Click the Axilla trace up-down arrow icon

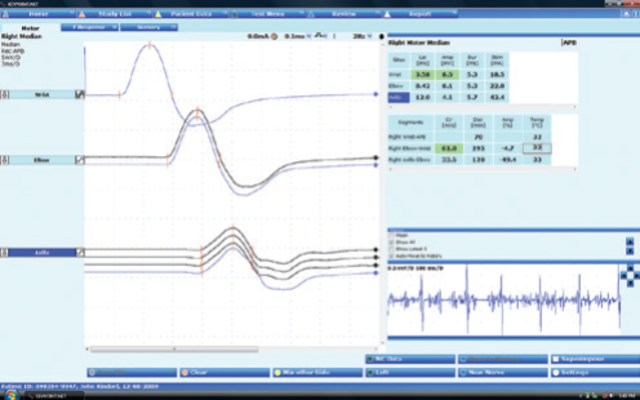pos(4,254)
